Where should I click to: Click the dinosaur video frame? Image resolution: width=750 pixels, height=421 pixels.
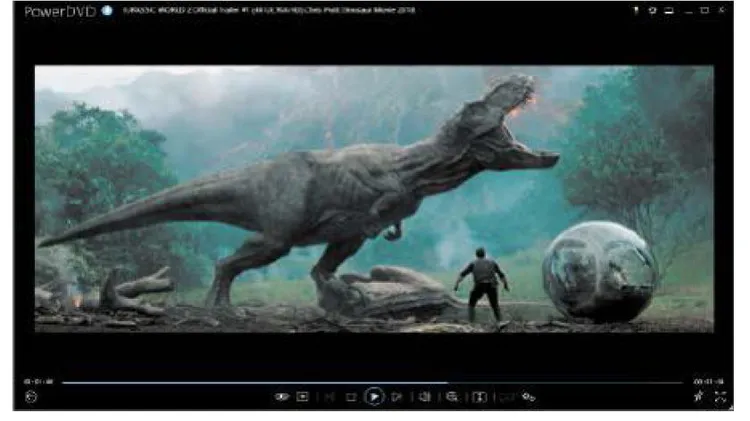click(374, 199)
